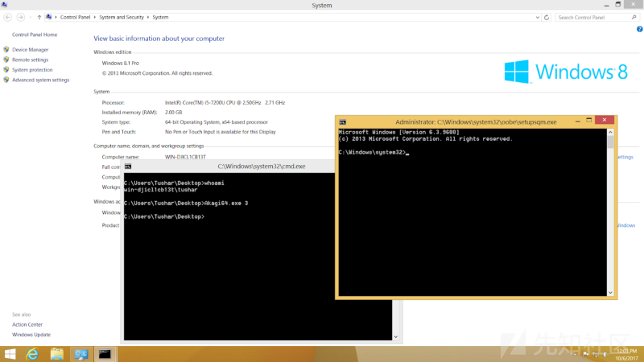This screenshot has width=644, height=362.
Task: Click Administrator setupsqm.exe title bar
Action: click(x=476, y=122)
